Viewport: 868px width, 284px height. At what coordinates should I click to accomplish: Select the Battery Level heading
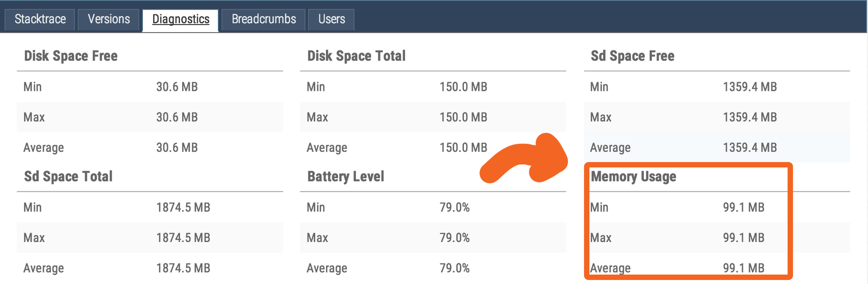click(x=345, y=176)
